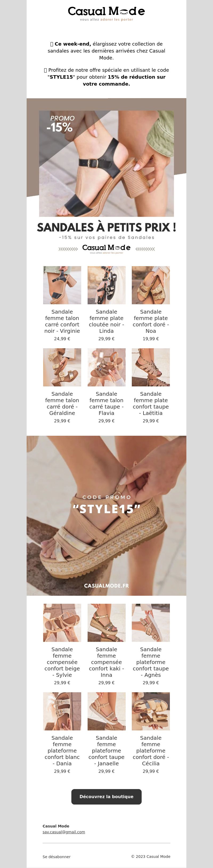Open the Laëtitia sandal product image
Screen dimensions: 213x868
[x=151, y=367]
